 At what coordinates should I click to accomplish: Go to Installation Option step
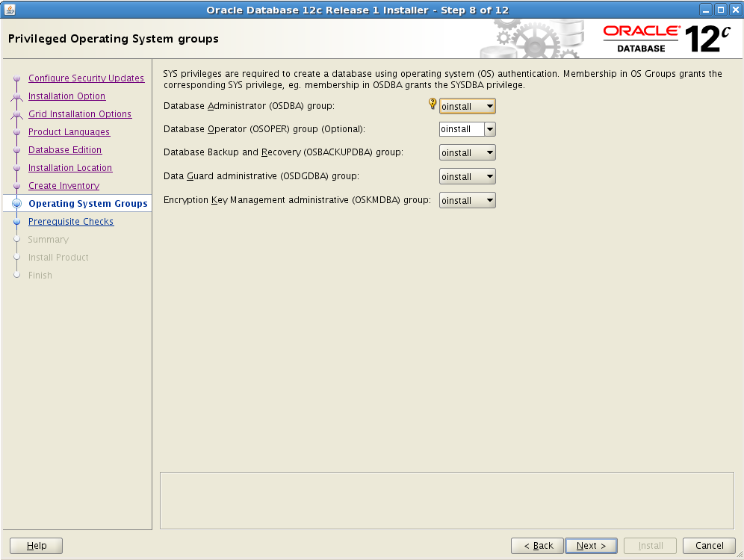click(x=66, y=96)
